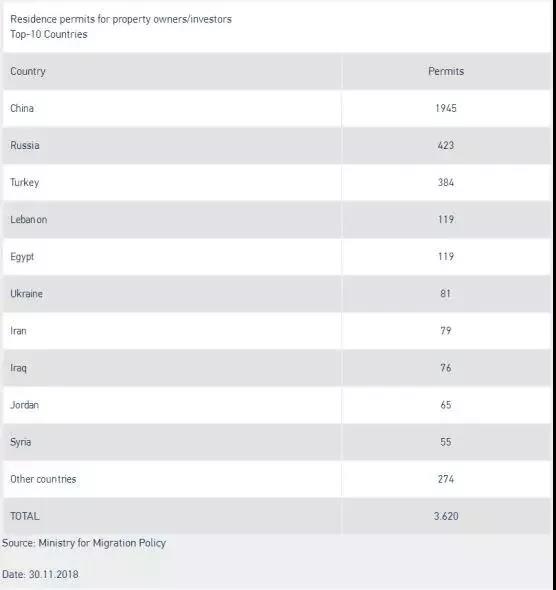
Task: Select the Other countries row label
Action: coord(43,479)
